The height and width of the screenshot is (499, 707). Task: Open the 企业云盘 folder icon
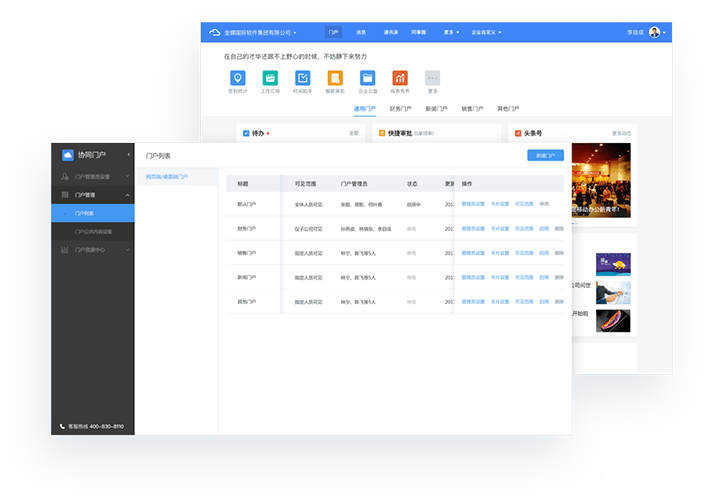coord(367,78)
